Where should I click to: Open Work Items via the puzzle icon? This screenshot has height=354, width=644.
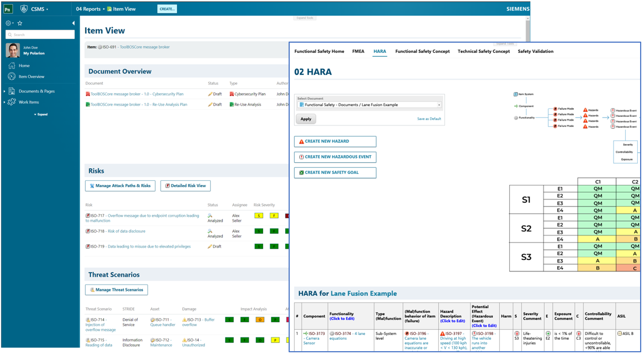tap(12, 102)
